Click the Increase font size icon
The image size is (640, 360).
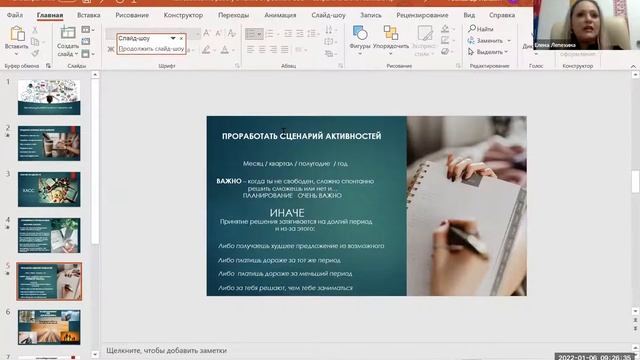click(207, 33)
